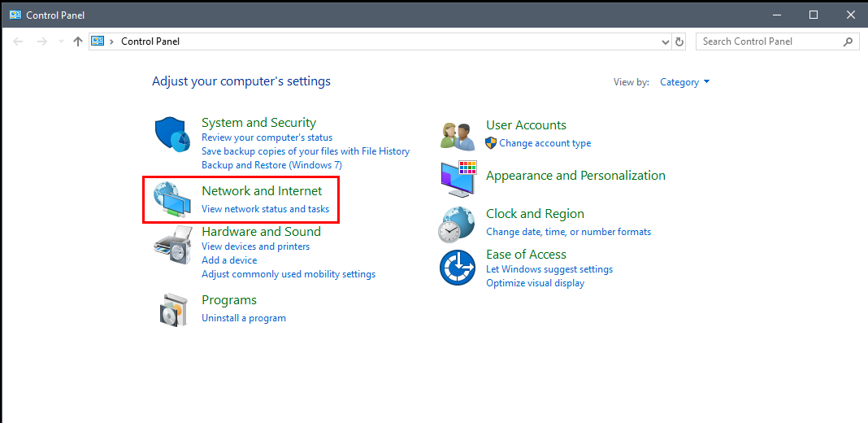Open the System and Security shield icon
868x423 pixels.
[x=172, y=135]
